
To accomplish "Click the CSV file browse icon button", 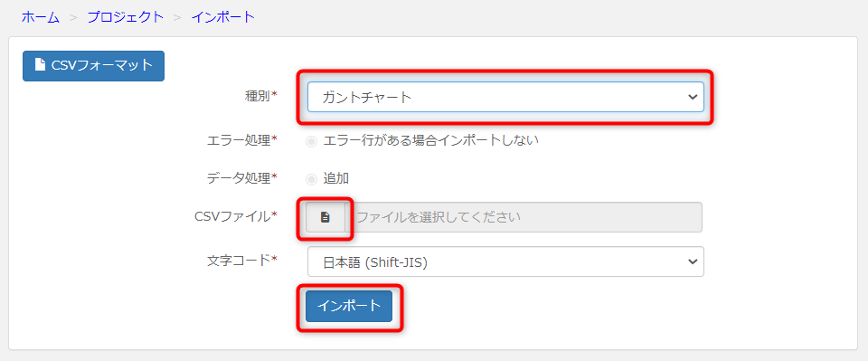I will coord(325,217).
